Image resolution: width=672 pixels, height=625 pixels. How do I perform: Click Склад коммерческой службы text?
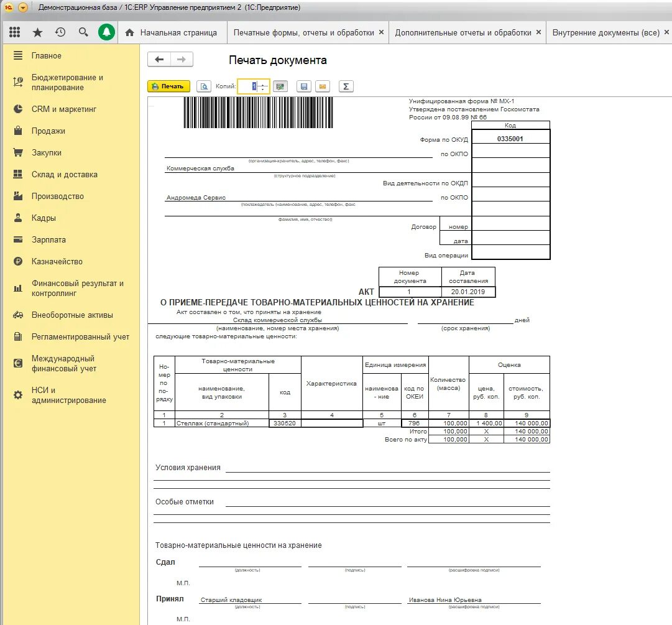coord(277,320)
